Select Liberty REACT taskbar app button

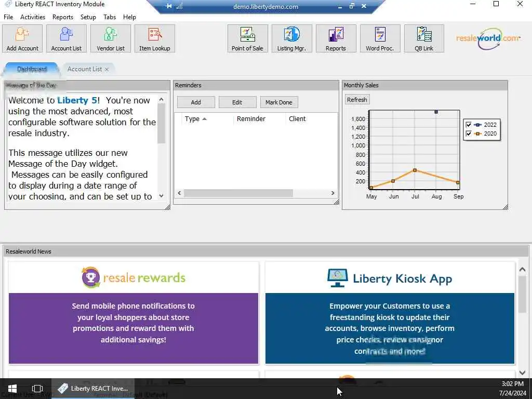pos(92,389)
